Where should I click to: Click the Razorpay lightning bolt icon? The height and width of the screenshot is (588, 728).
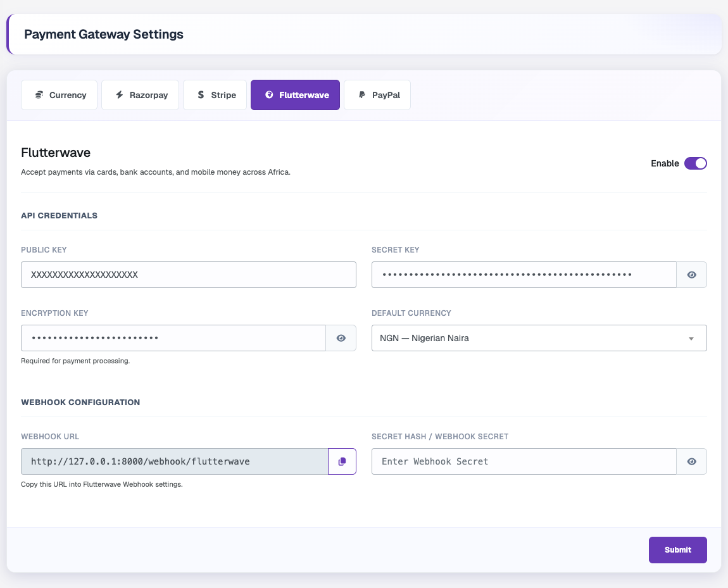point(119,95)
